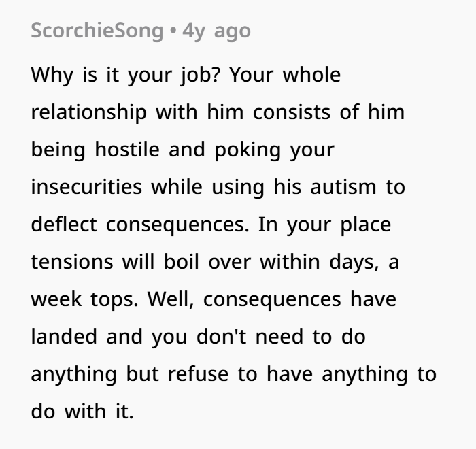Select the word "hostile" in the comment
Viewport: 476px width, 449px height.
[x=127, y=150]
